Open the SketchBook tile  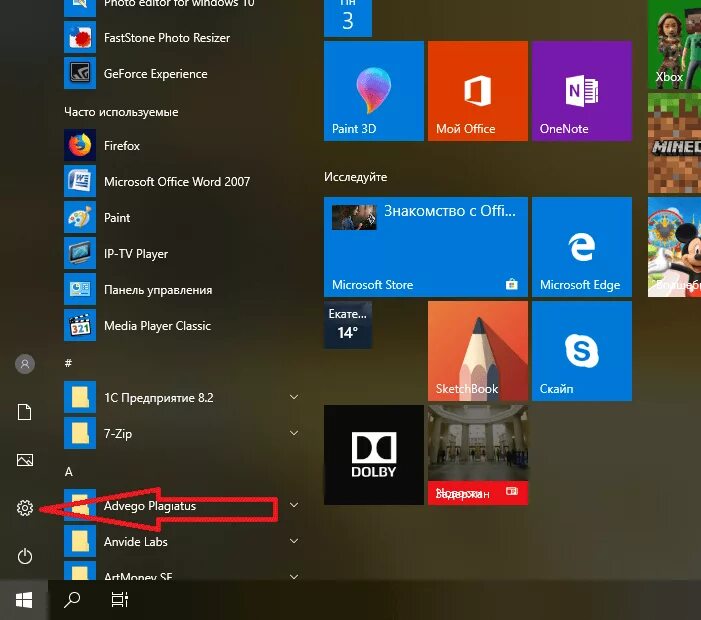[477, 351]
